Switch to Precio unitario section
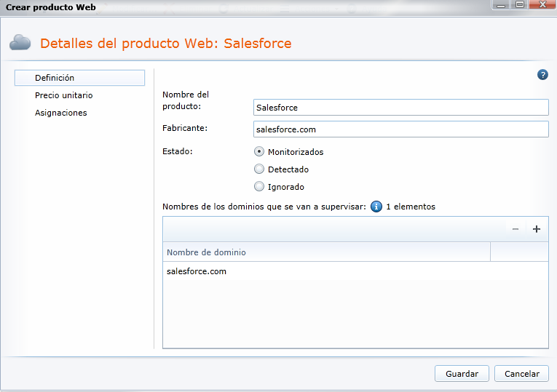 64,95
